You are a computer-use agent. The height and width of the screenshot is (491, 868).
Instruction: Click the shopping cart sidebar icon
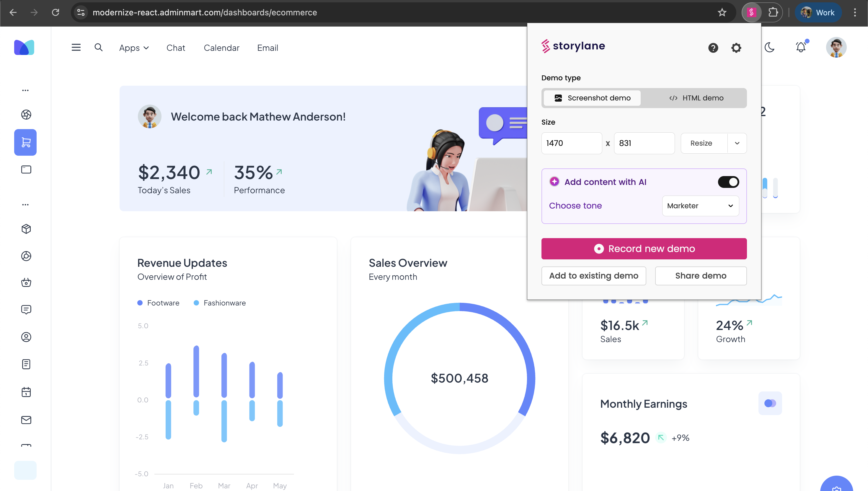(x=26, y=142)
